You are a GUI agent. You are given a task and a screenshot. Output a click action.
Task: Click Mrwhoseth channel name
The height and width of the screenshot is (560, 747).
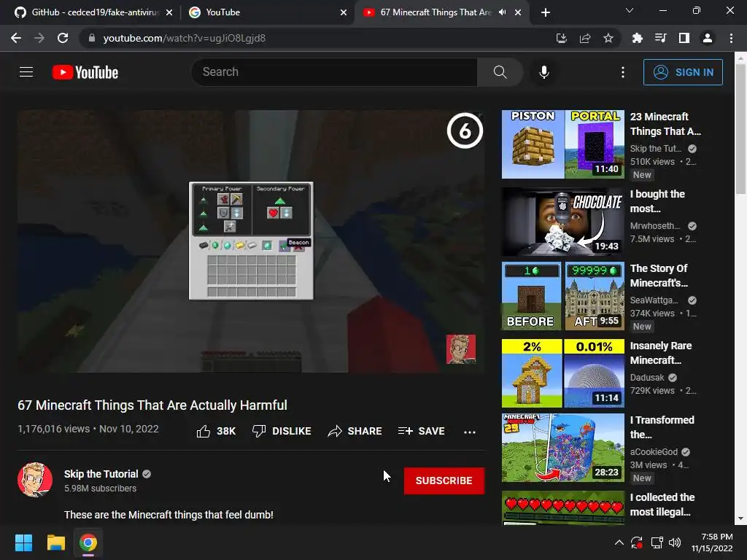(x=654, y=226)
